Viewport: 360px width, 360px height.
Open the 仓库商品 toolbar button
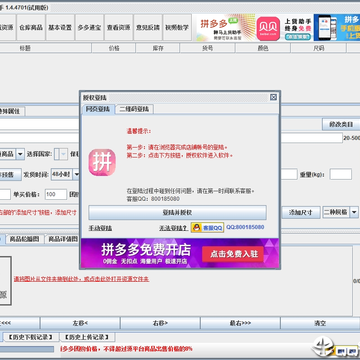click(31, 28)
